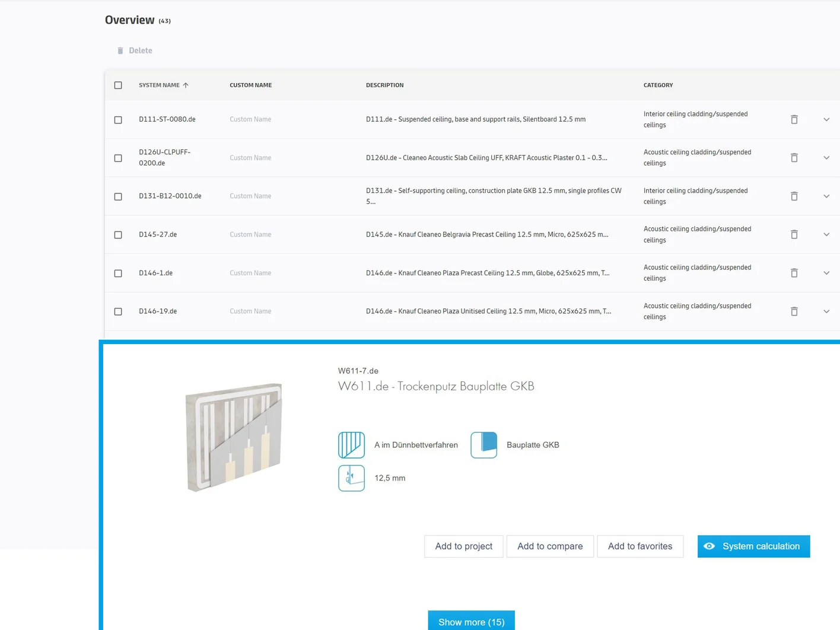Select the D146-19.de checkbox
Image resolution: width=840 pixels, height=630 pixels.
coord(118,311)
